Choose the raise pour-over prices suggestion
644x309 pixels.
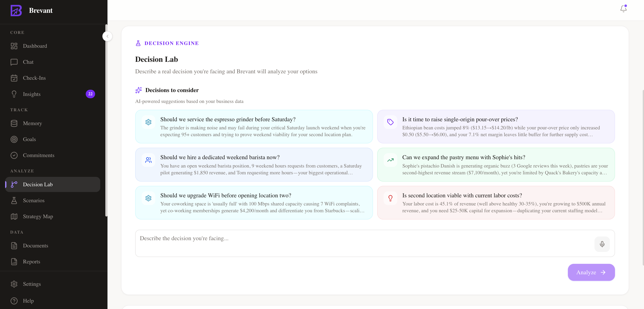coord(496,127)
